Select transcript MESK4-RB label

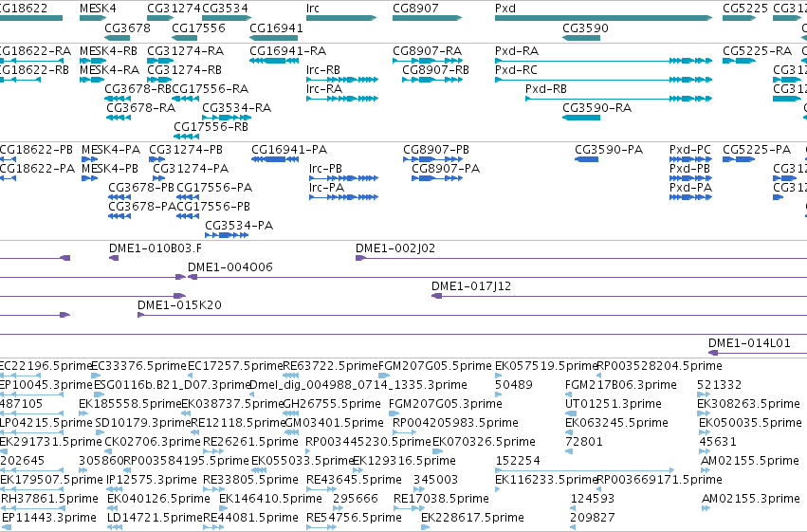[109, 51]
